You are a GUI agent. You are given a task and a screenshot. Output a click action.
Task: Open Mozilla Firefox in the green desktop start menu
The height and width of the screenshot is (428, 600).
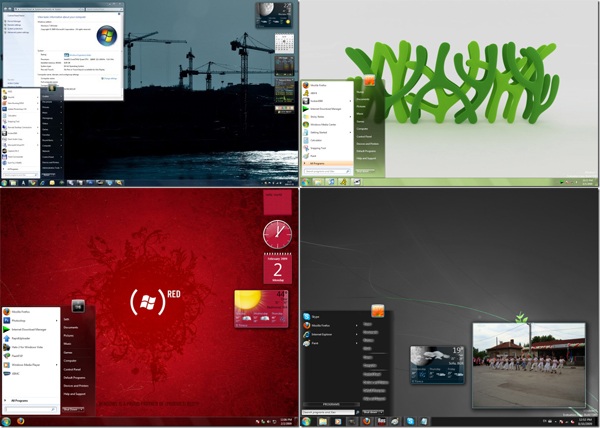pos(328,85)
